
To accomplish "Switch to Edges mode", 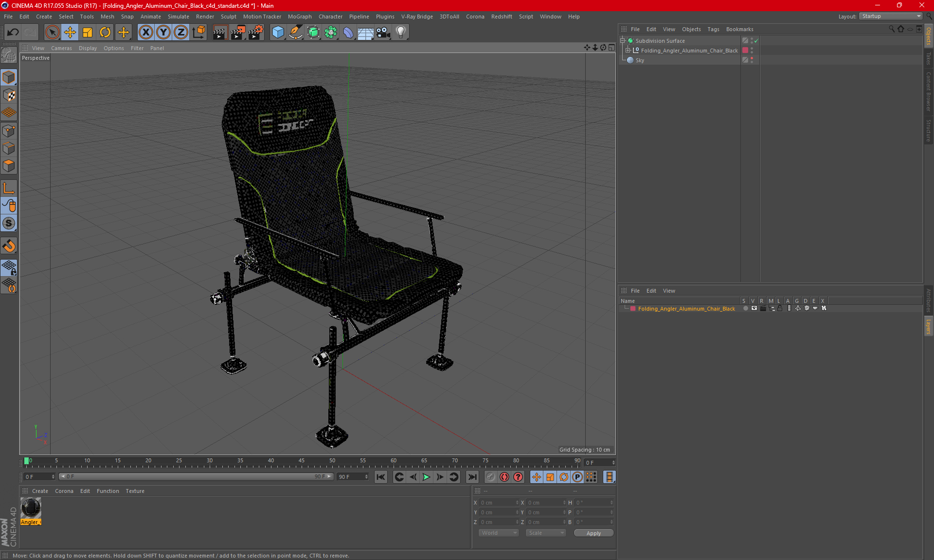I will [9, 148].
